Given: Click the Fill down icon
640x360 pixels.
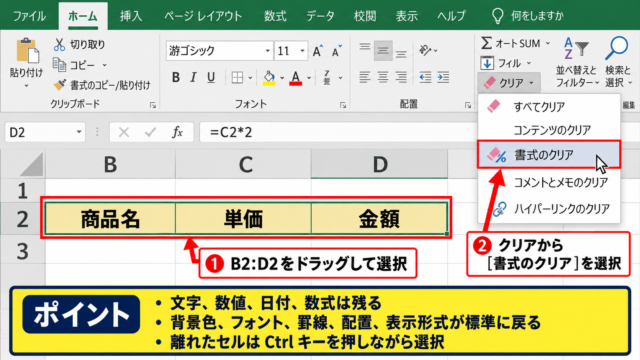Looking at the screenshot, I should [x=487, y=63].
